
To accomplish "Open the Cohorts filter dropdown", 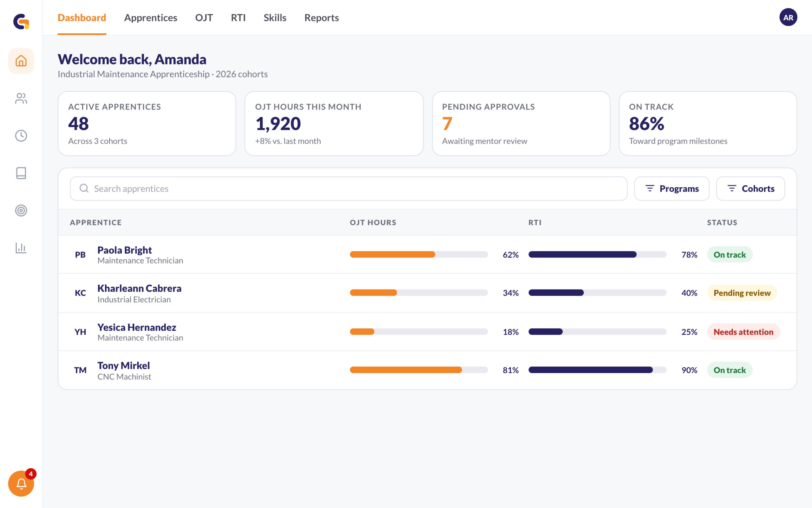I will (x=750, y=189).
